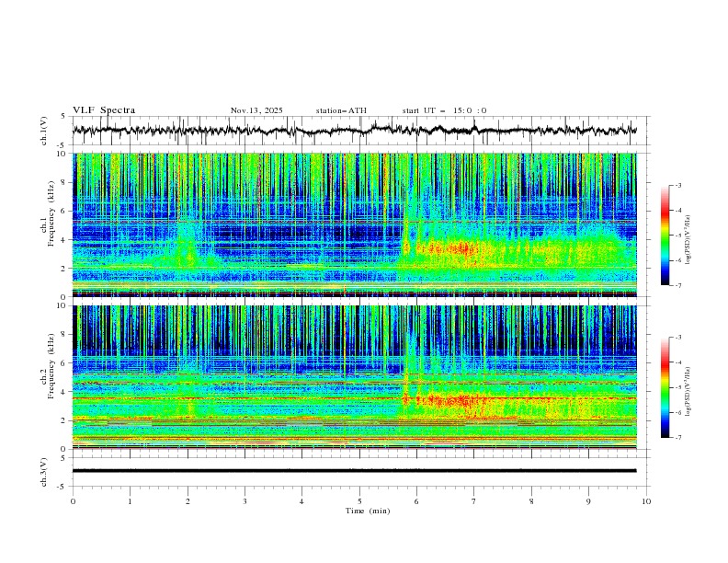This screenshot has height=563, width=728.
Task: Click the ch.1 voltage waveform trace
Action: pos(354,130)
